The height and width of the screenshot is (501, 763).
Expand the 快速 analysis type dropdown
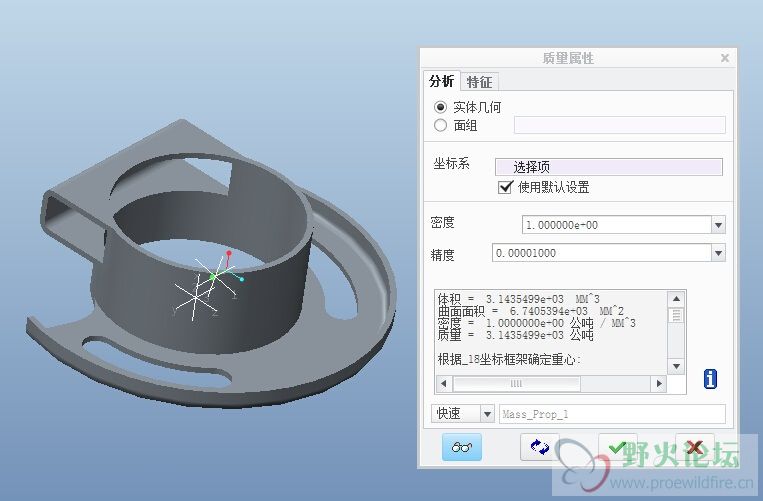click(487, 414)
